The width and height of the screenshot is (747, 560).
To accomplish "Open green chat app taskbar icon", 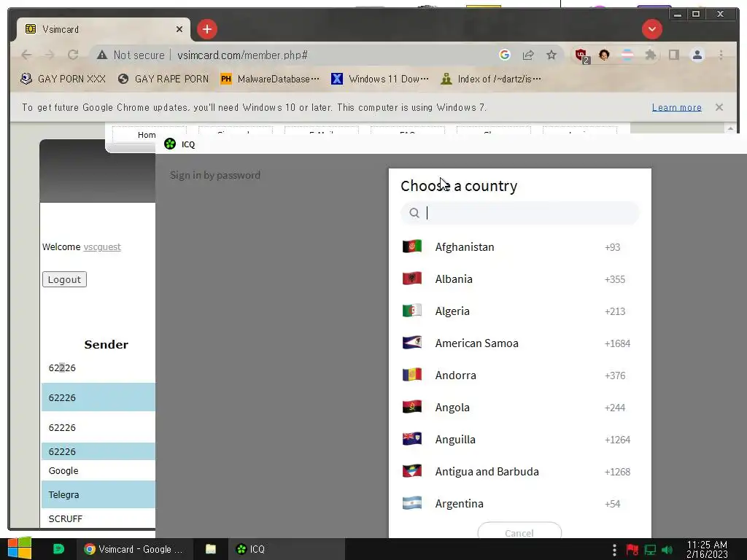I will click(x=58, y=548).
